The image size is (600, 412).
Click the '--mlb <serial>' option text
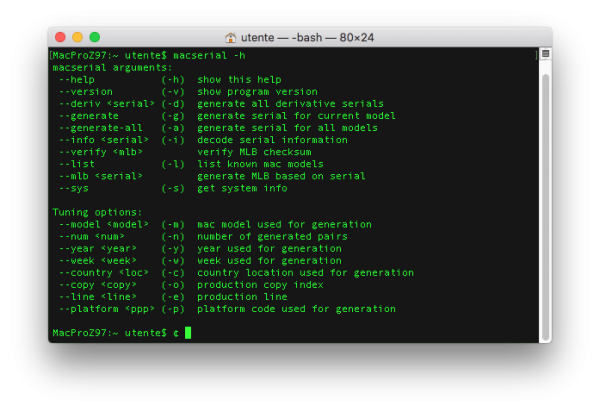(101, 176)
